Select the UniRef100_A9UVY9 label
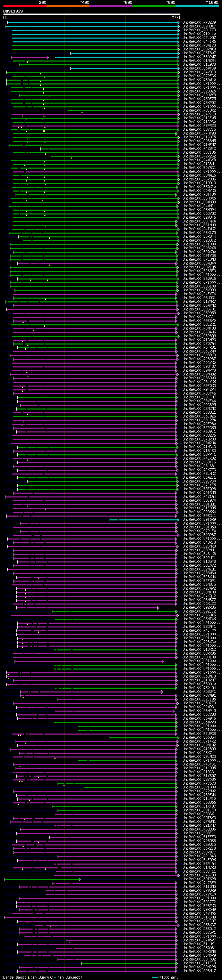This screenshot has height=980, width=222. [199, 95]
